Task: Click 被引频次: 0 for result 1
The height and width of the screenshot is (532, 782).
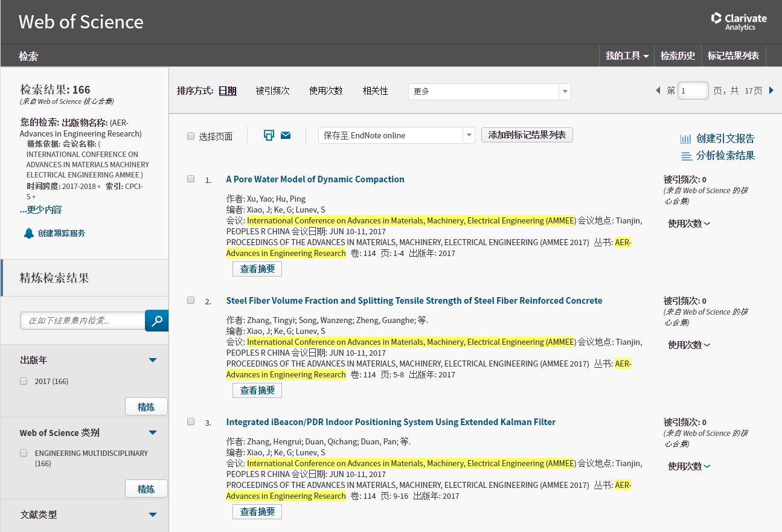Action: (x=685, y=179)
